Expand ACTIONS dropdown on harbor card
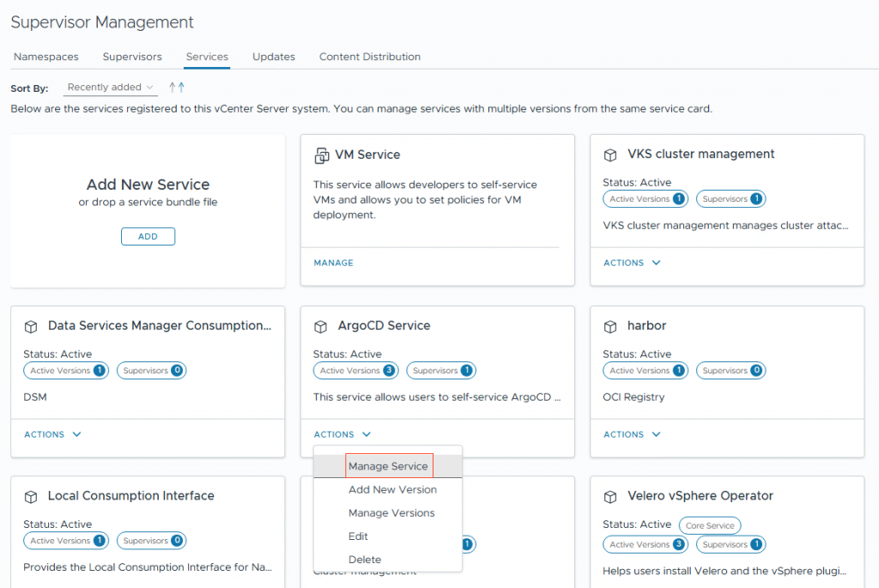 pyautogui.click(x=632, y=434)
